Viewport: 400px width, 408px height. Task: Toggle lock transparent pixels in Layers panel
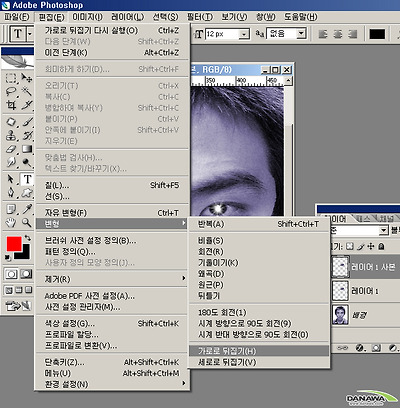tap(350, 246)
